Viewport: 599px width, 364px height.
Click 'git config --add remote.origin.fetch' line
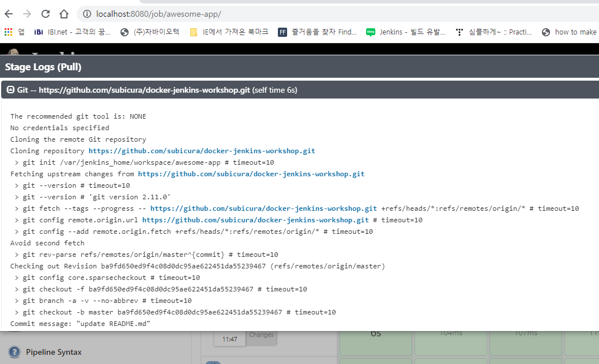193,232
